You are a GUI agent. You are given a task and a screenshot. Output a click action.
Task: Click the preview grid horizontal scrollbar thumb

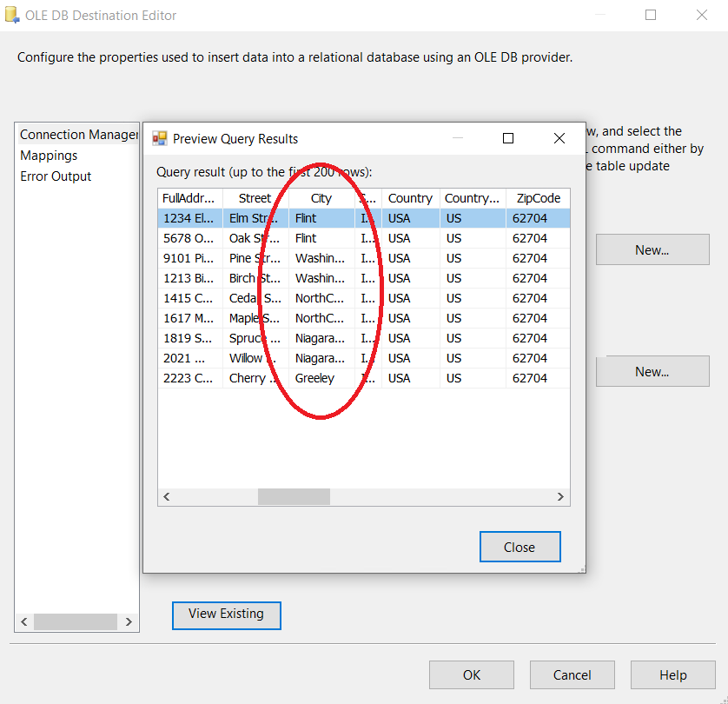(x=294, y=496)
